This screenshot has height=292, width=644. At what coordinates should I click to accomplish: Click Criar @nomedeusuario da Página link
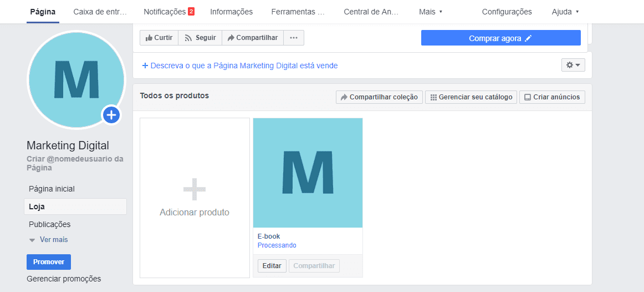point(75,163)
